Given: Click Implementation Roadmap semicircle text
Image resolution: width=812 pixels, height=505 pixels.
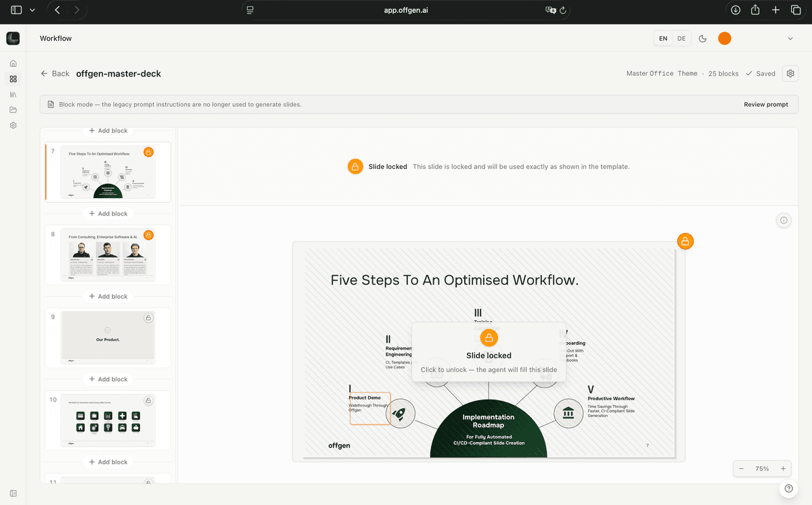Looking at the screenshot, I should 489,421.
